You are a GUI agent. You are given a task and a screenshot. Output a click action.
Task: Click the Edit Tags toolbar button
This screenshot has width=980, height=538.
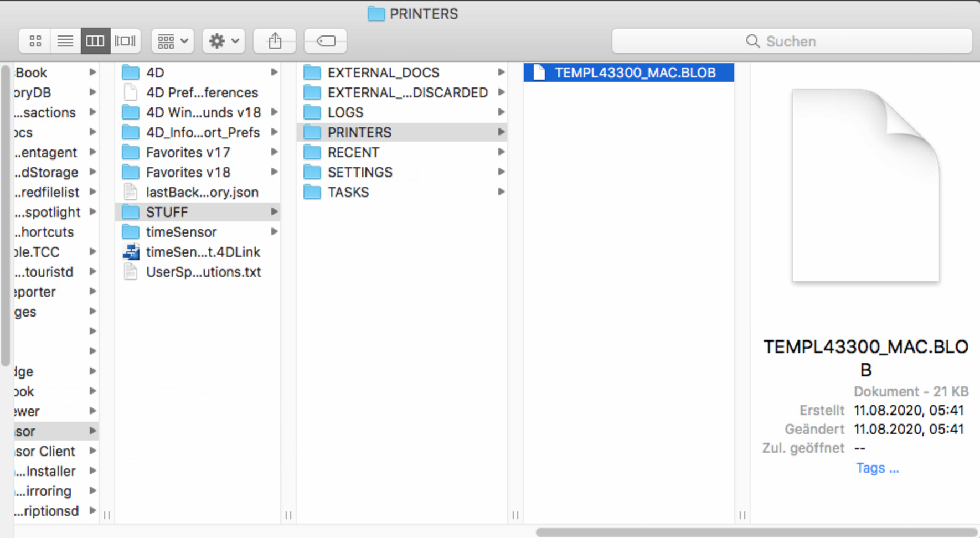click(326, 41)
